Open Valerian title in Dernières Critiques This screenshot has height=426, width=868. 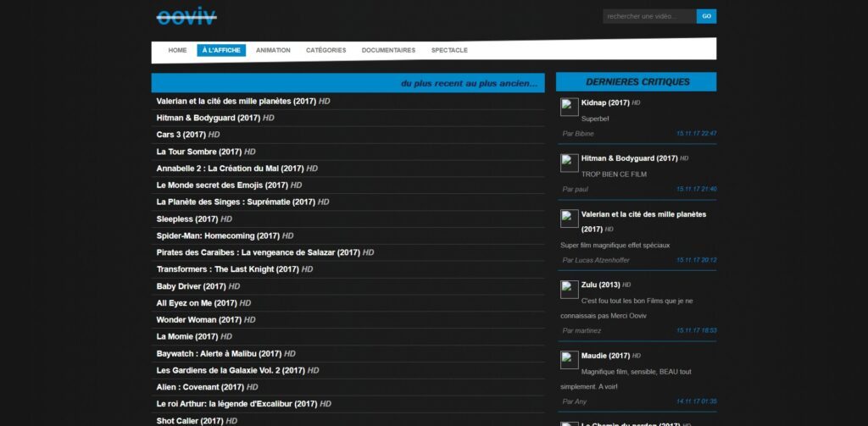click(644, 221)
